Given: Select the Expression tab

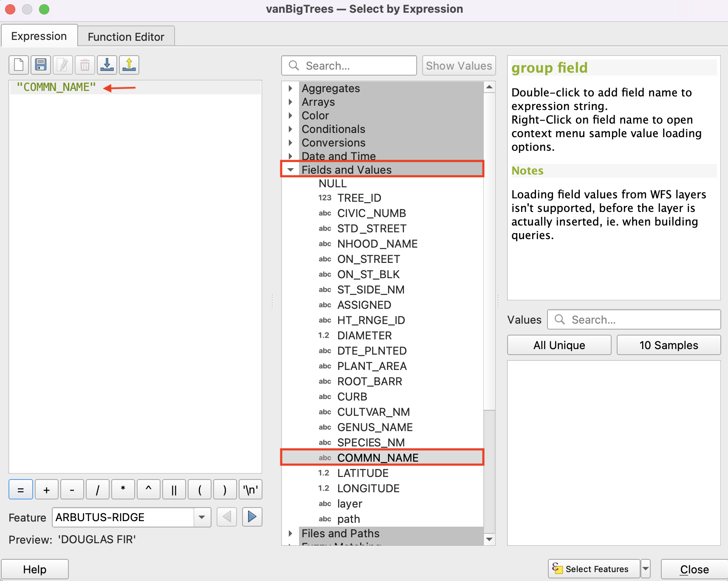Looking at the screenshot, I should (39, 36).
